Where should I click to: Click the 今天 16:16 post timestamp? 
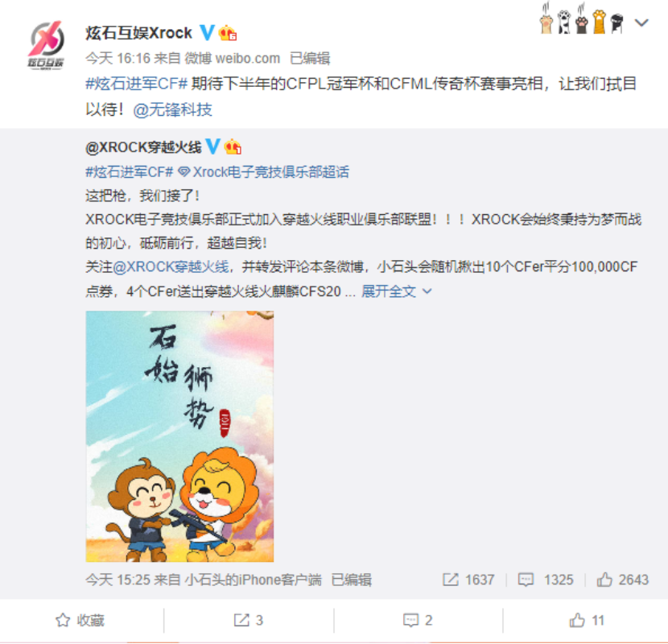[x=118, y=58]
